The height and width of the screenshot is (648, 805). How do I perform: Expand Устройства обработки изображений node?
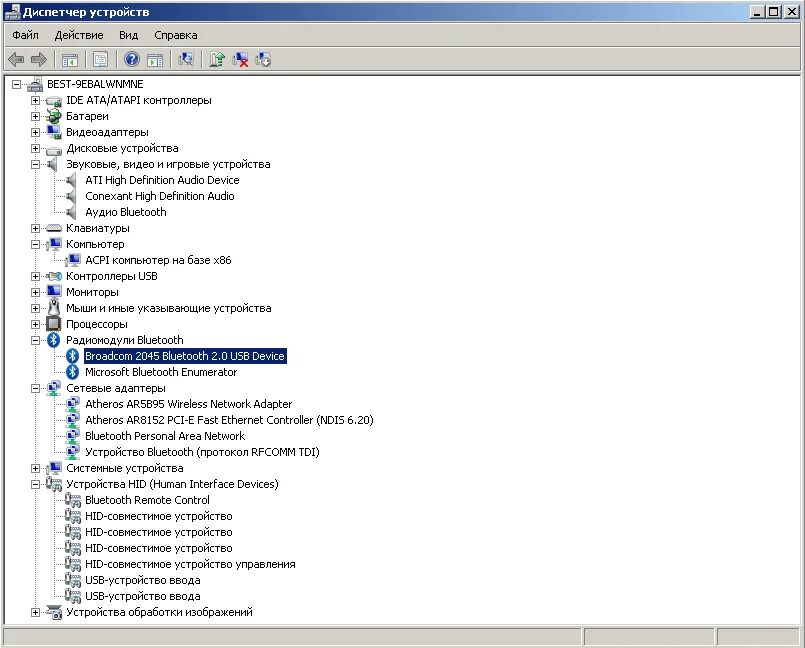35,612
